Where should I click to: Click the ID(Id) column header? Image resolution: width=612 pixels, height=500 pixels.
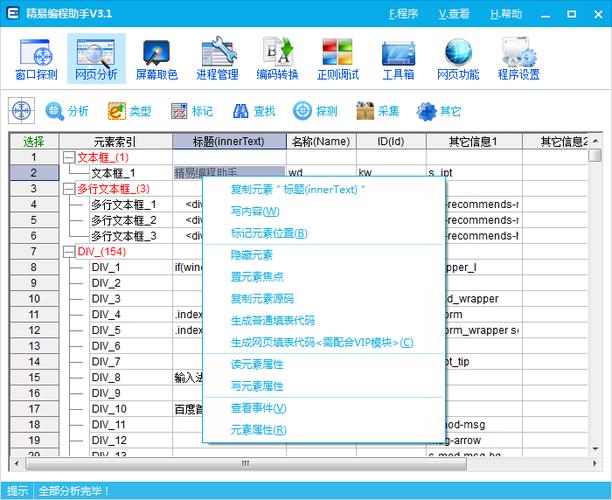tap(391, 141)
